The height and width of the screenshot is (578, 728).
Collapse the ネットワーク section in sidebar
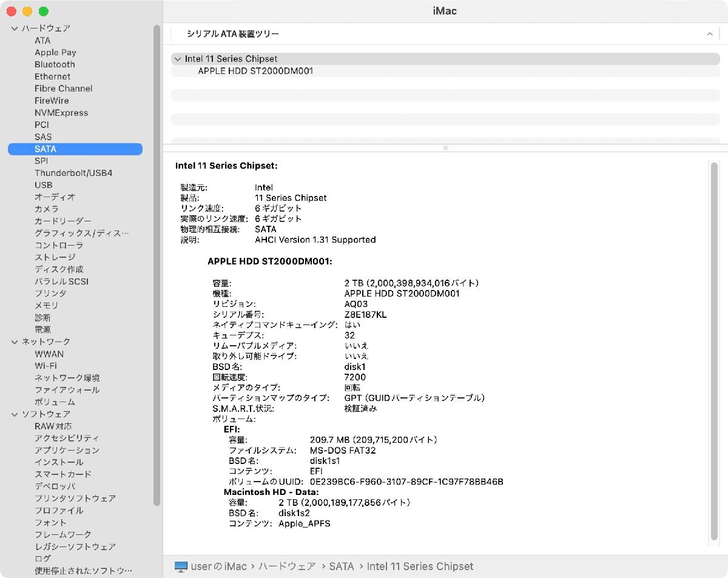(15, 342)
